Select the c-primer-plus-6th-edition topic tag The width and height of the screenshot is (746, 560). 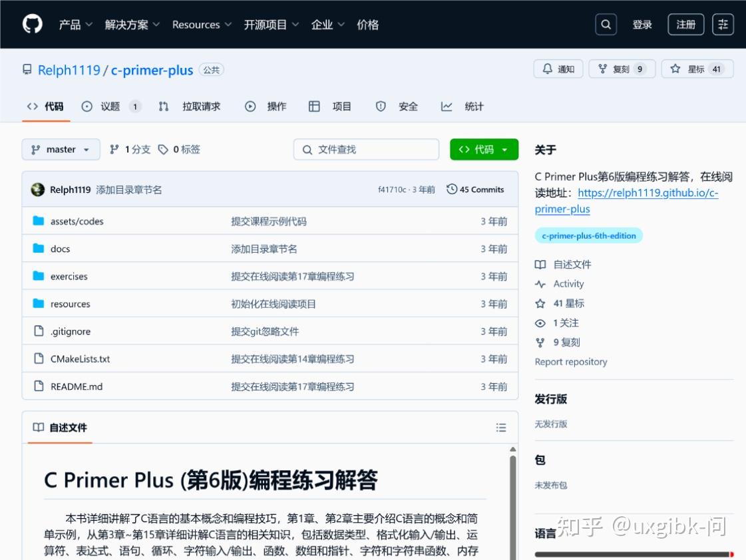[588, 235]
